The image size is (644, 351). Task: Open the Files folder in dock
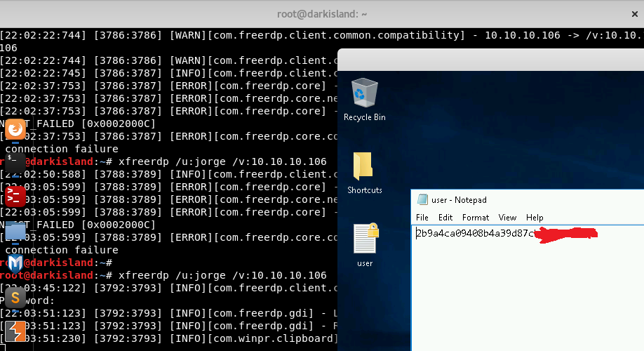tap(15, 230)
